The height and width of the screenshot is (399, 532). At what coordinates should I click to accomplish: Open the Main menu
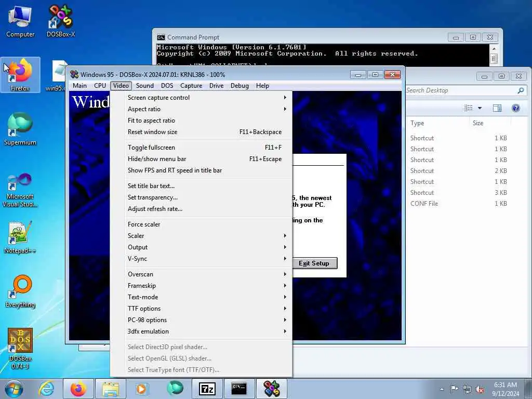[79, 86]
